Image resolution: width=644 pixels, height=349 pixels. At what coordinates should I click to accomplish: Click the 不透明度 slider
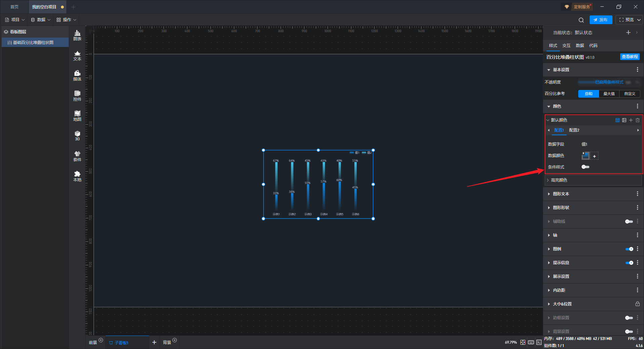[609, 82]
